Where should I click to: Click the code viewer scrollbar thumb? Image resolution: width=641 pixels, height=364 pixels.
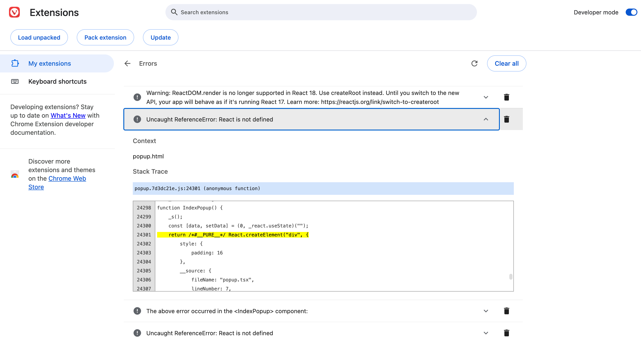(x=511, y=277)
